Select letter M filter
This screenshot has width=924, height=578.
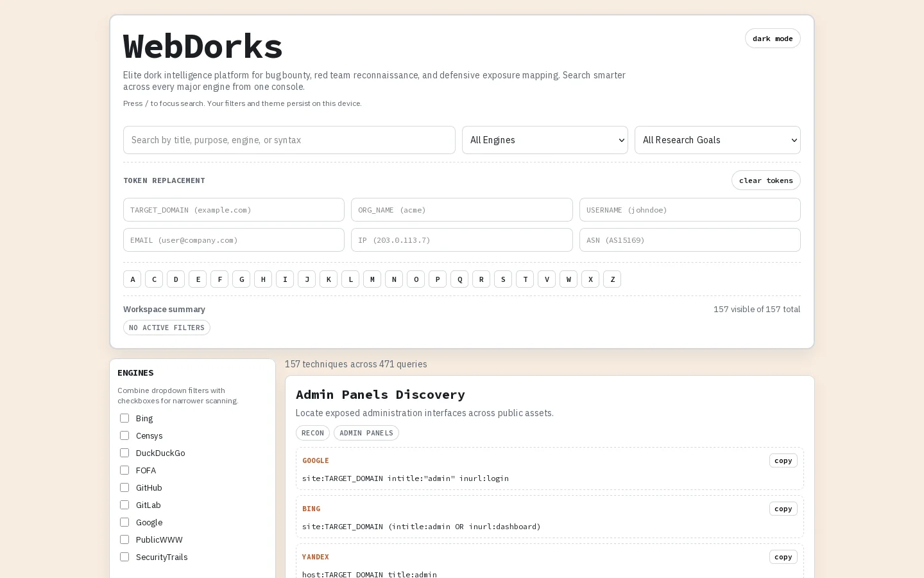[x=372, y=279]
